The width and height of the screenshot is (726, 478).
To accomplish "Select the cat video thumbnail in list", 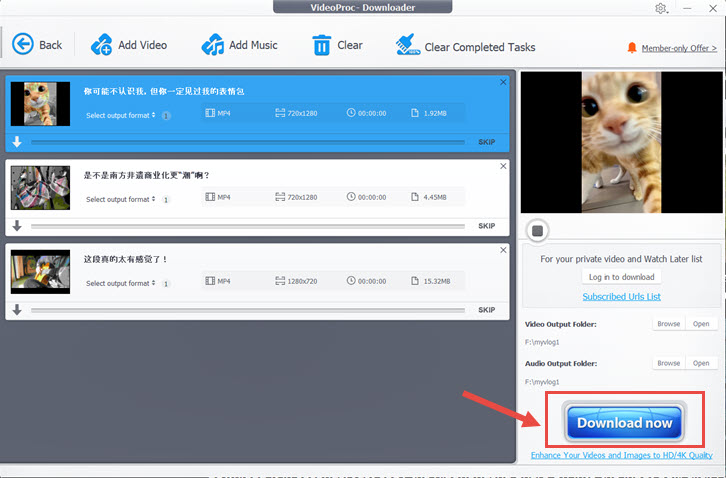I will 40,104.
